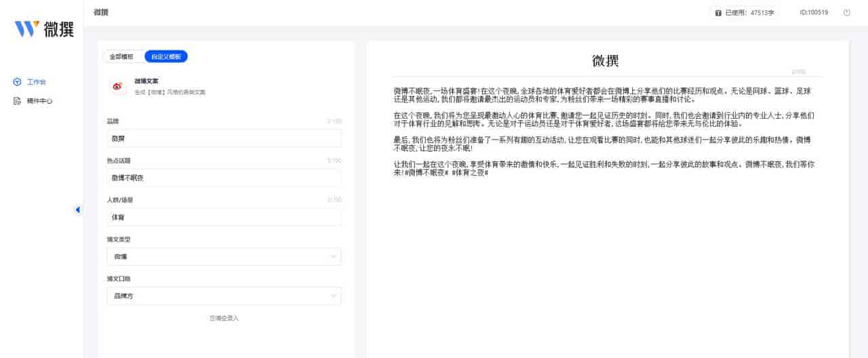
Task: Click the 微撰 header breadcrumb title
Action: click(101, 12)
